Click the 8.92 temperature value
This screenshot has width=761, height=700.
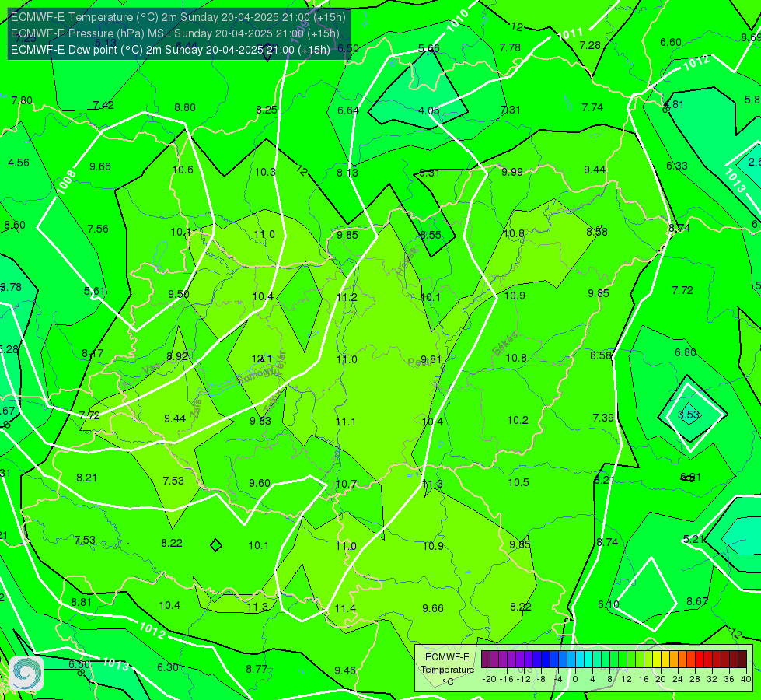pos(177,356)
